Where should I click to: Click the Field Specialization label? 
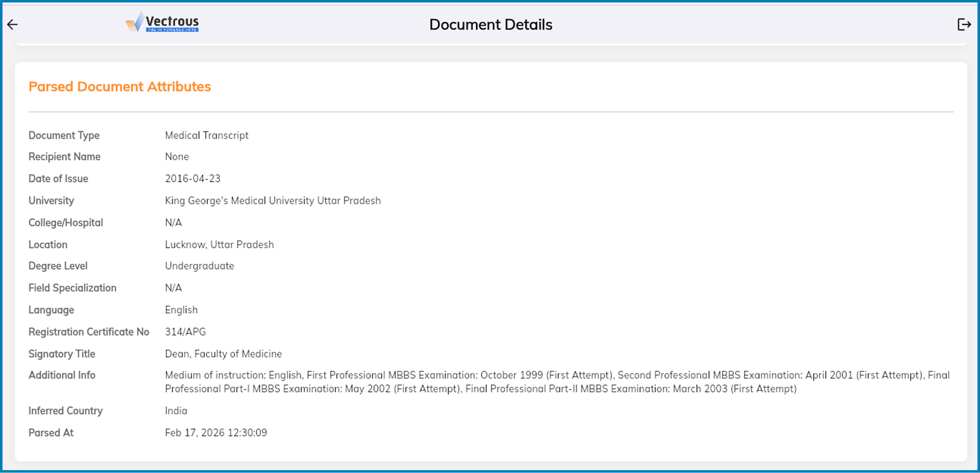(72, 288)
